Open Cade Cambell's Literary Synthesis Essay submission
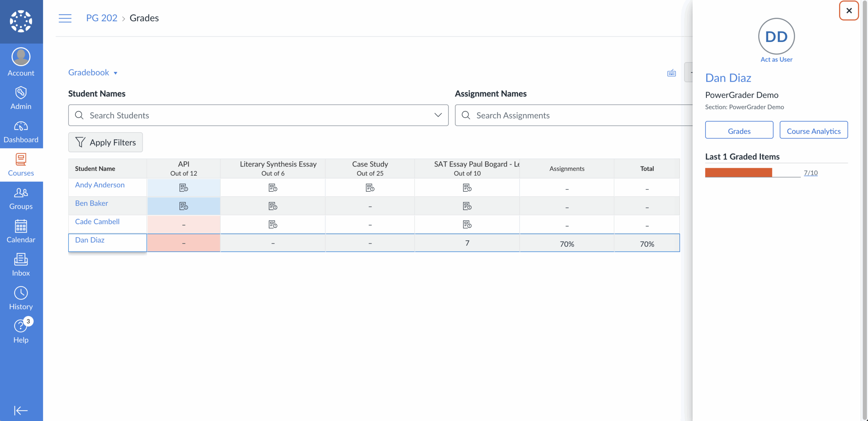This screenshot has height=421, width=868. tap(273, 224)
